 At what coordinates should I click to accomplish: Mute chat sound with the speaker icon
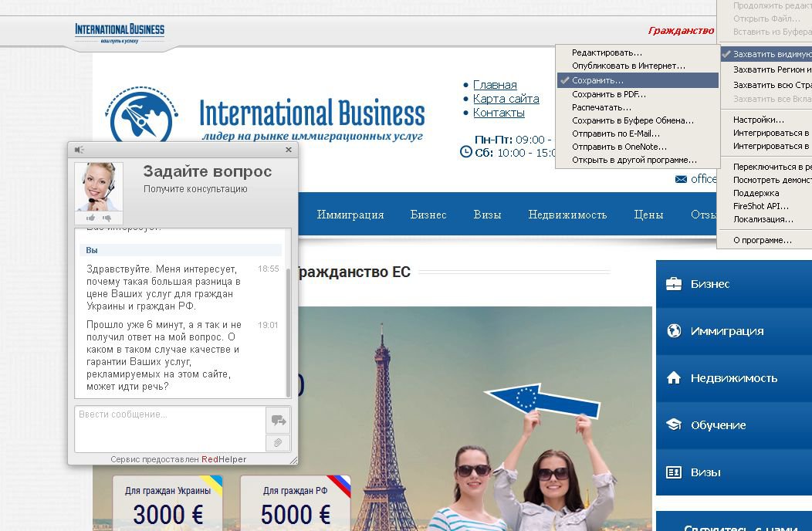[79, 150]
